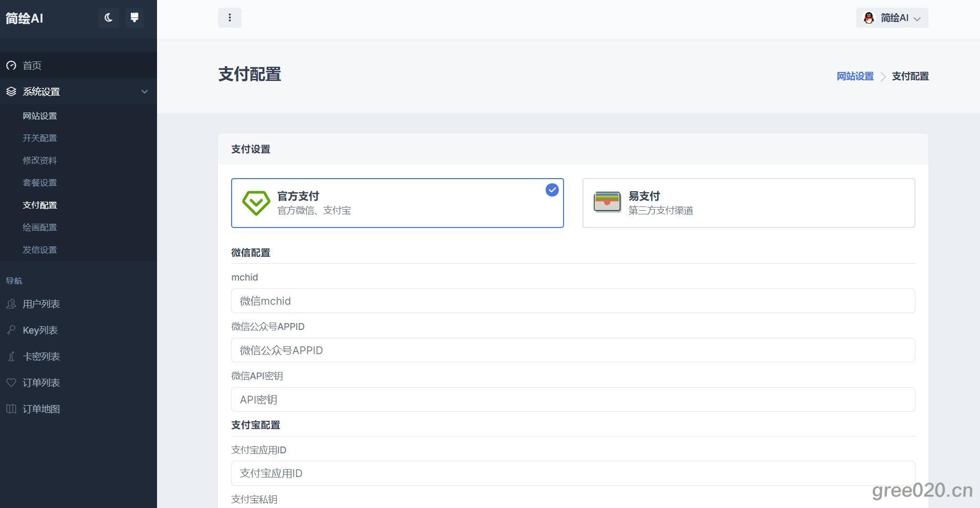Click the key icon beside Key列表
This screenshot has width=980, height=508.
coord(11,330)
